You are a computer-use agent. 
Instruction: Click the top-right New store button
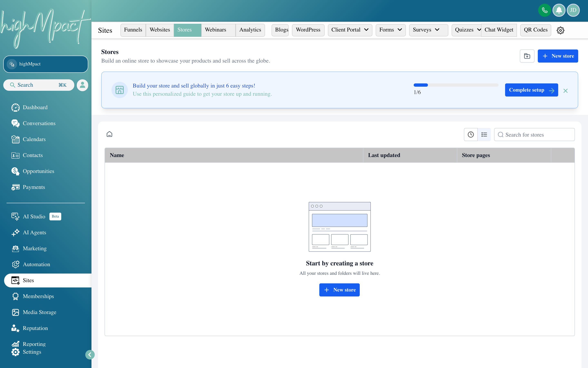558,56
